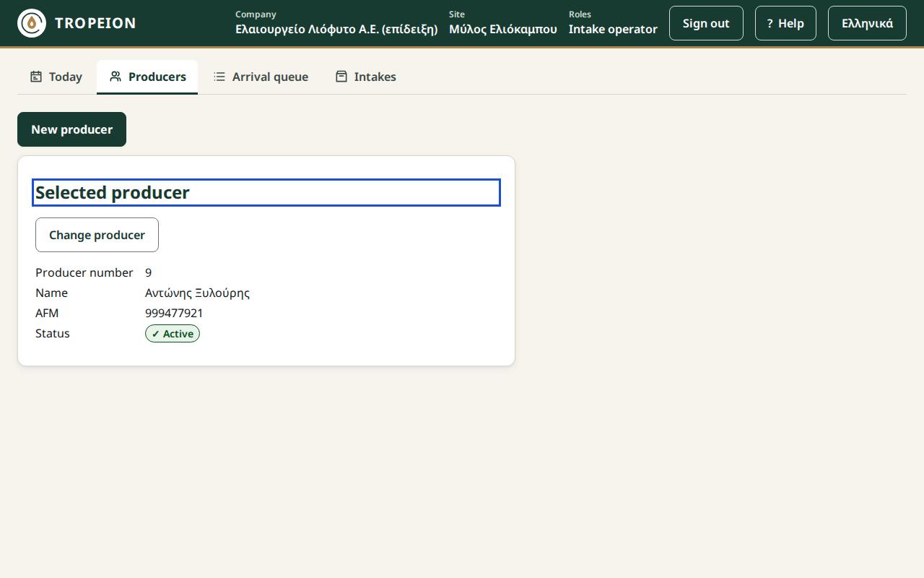Image resolution: width=924 pixels, height=578 pixels.
Task: Click the New producer button
Action: point(71,129)
